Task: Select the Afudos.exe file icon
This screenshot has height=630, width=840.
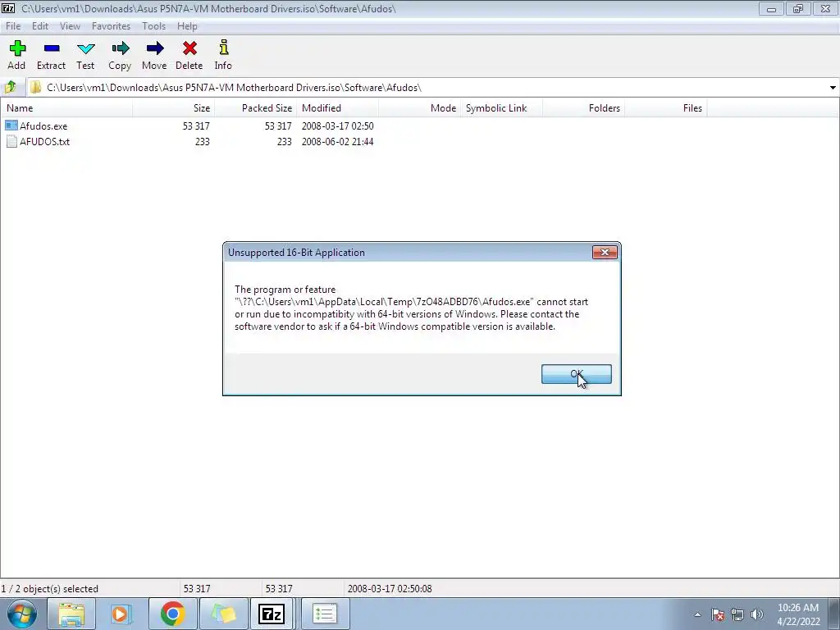Action: (x=11, y=126)
